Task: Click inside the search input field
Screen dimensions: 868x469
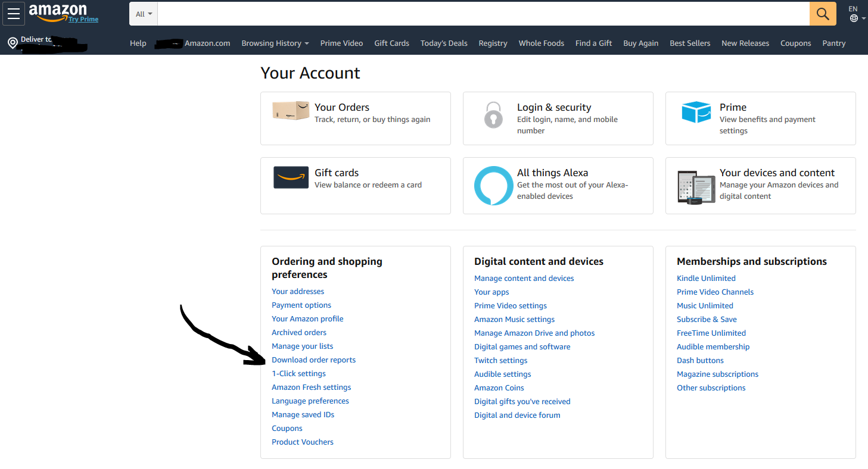Action: click(x=477, y=13)
